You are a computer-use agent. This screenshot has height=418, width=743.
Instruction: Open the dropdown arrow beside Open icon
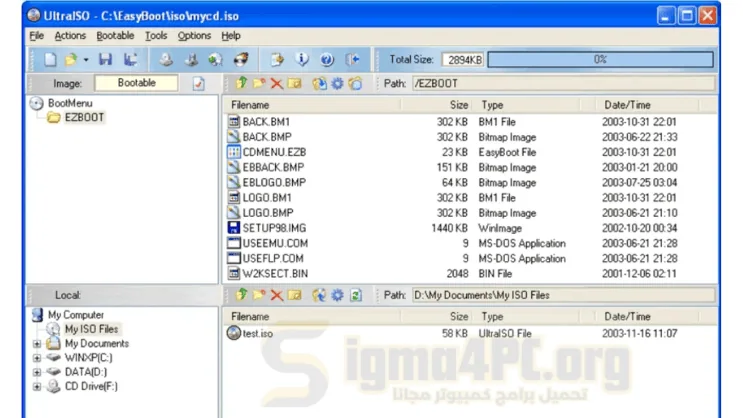(x=86, y=60)
